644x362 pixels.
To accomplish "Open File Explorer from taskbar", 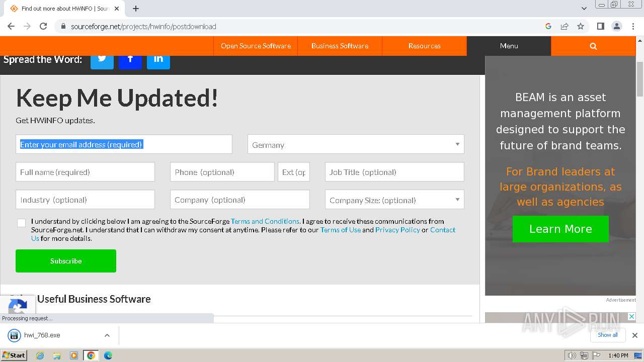I will click(57, 355).
